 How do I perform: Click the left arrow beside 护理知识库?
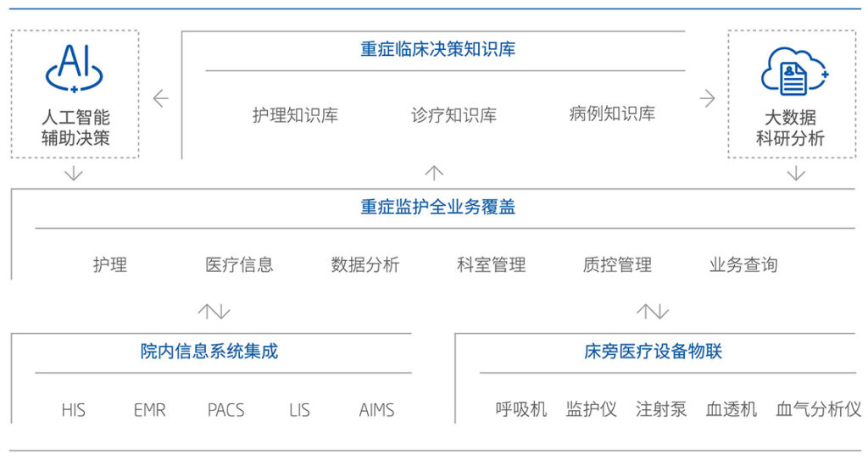coord(161,99)
